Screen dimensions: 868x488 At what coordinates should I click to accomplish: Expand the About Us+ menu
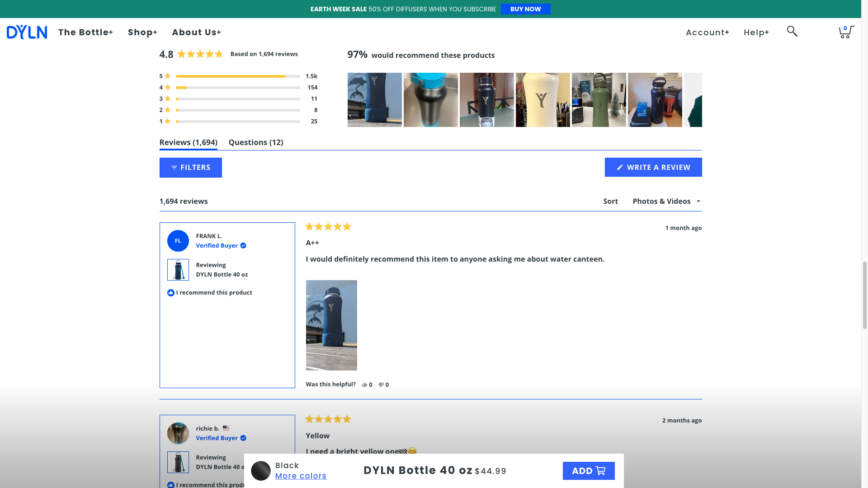tap(196, 32)
